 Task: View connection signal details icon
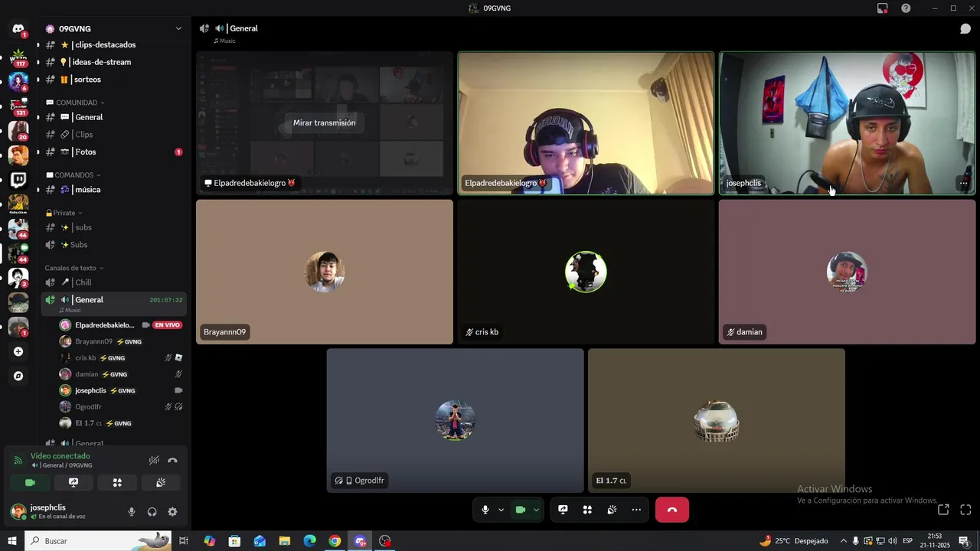pyautogui.click(x=18, y=461)
